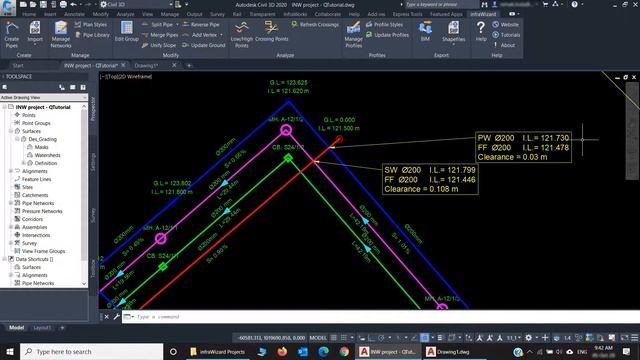
Task: Toggle the grid display in status bar
Action: [x=334, y=338]
